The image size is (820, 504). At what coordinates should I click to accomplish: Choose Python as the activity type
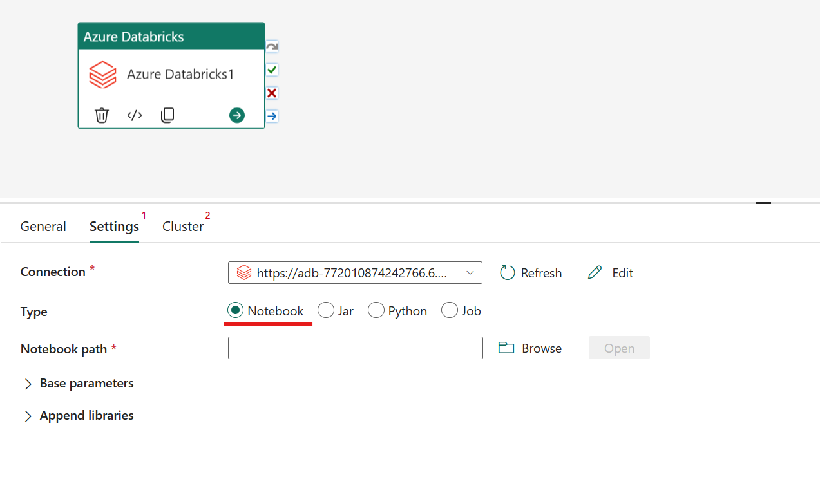(x=376, y=310)
